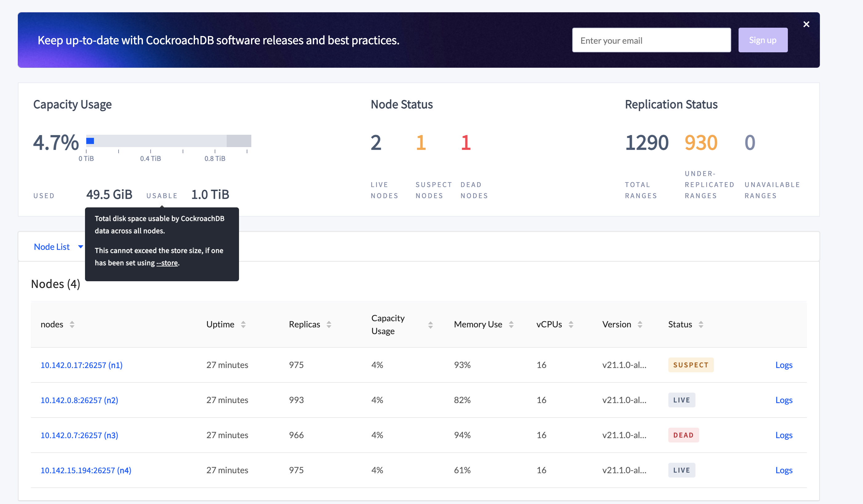
Task: Click the USABLE label
Action: point(162,196)
